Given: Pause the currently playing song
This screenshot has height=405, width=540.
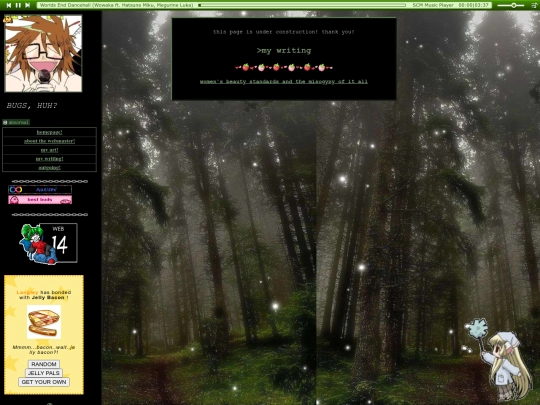Looking at the screenshot, I should tap(18, 5).
